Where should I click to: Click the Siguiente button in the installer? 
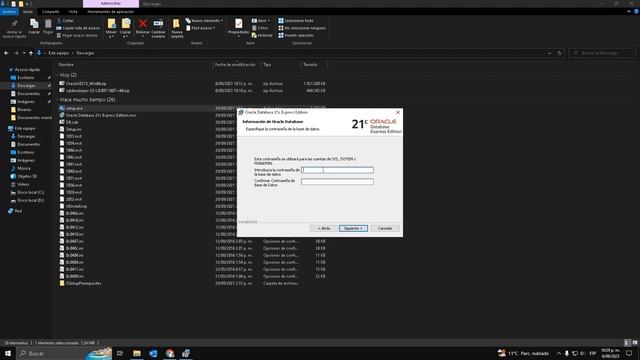(x=353, y=228)
